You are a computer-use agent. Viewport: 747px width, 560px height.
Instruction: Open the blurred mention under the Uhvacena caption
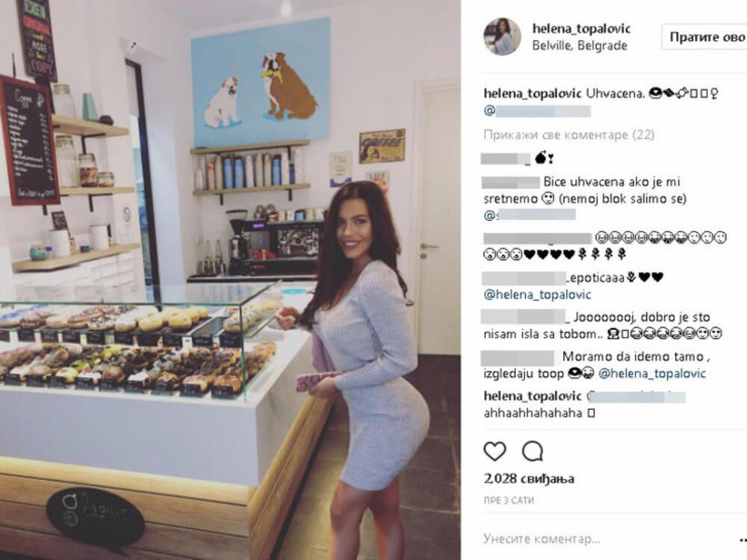point(537,111)
